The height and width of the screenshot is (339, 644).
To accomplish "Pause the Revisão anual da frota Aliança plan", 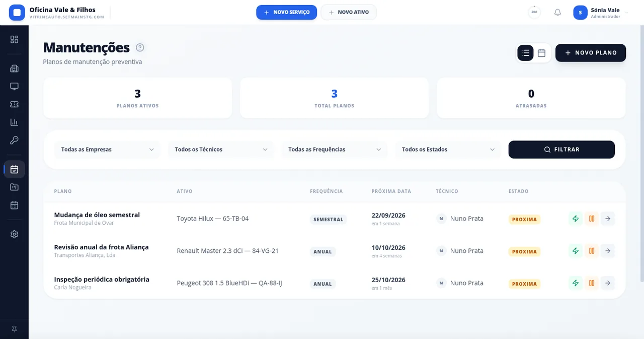I will pyautogui.click(x=592, y=251).
